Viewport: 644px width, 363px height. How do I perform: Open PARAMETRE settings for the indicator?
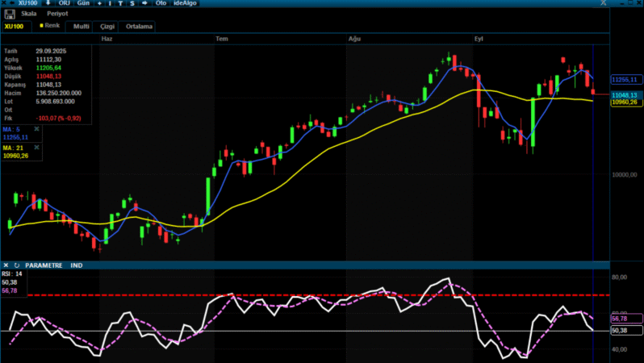click(44, 265)
